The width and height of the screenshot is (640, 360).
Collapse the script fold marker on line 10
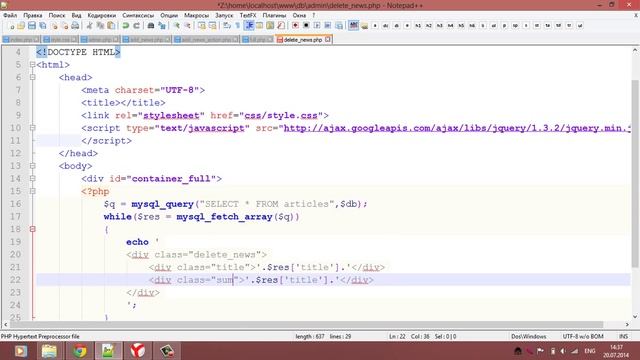(x=33, y=128)
